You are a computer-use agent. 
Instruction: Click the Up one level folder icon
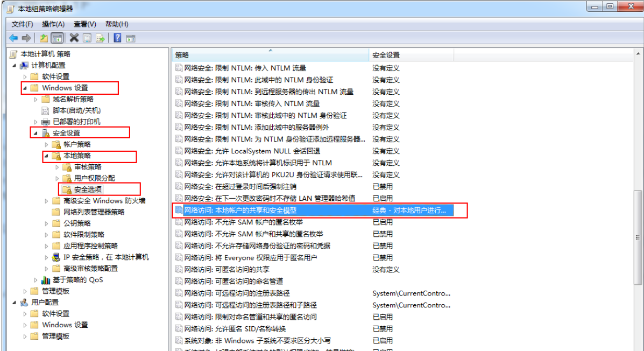[44, 38]
